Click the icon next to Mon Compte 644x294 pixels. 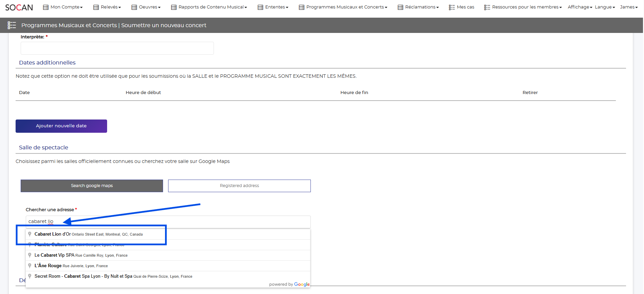pyautogui.click(x=46, y=7)
